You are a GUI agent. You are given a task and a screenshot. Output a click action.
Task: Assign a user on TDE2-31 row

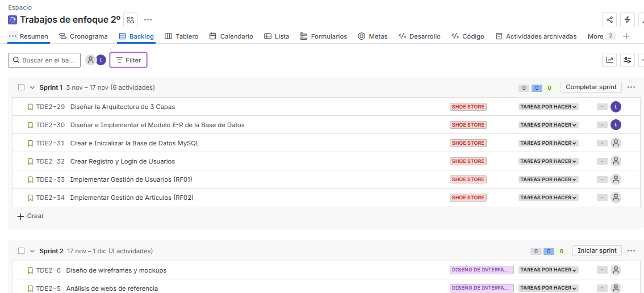point(616,143)
